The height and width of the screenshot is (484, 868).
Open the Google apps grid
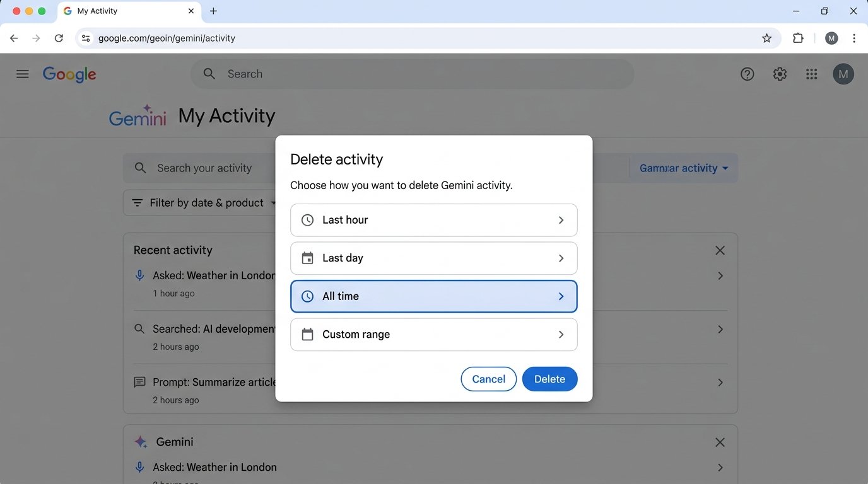(812, 74)
